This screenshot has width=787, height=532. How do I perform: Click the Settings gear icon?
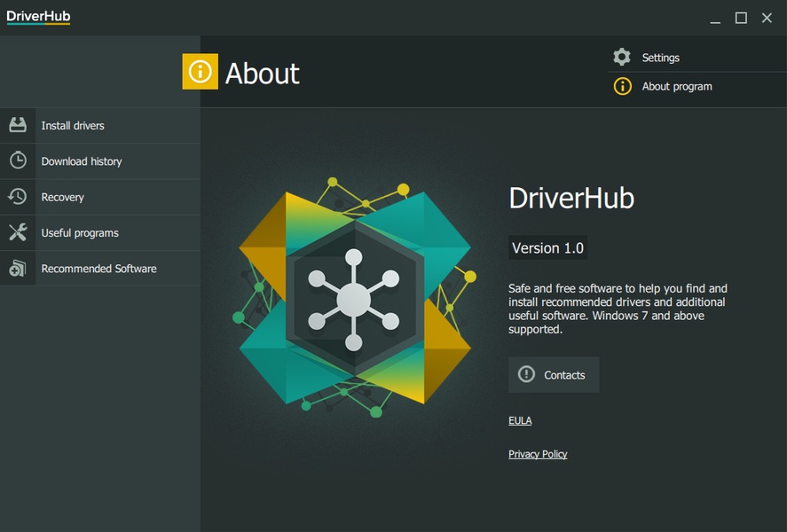coord(622,57)
